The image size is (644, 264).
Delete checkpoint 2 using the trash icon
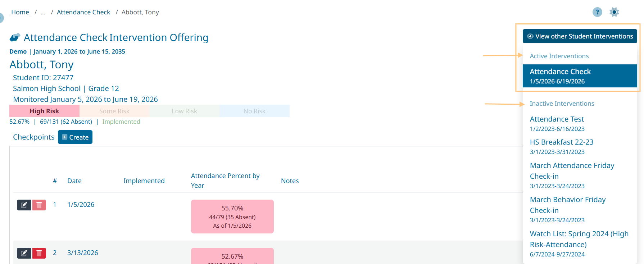point(39,253)
